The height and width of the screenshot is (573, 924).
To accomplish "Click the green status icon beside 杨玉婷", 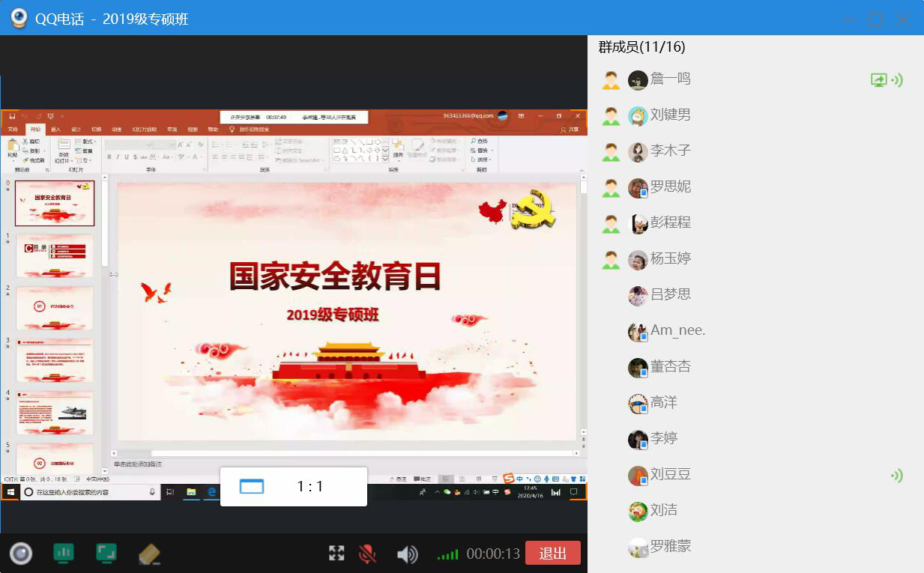I will (x=612, y=259).
